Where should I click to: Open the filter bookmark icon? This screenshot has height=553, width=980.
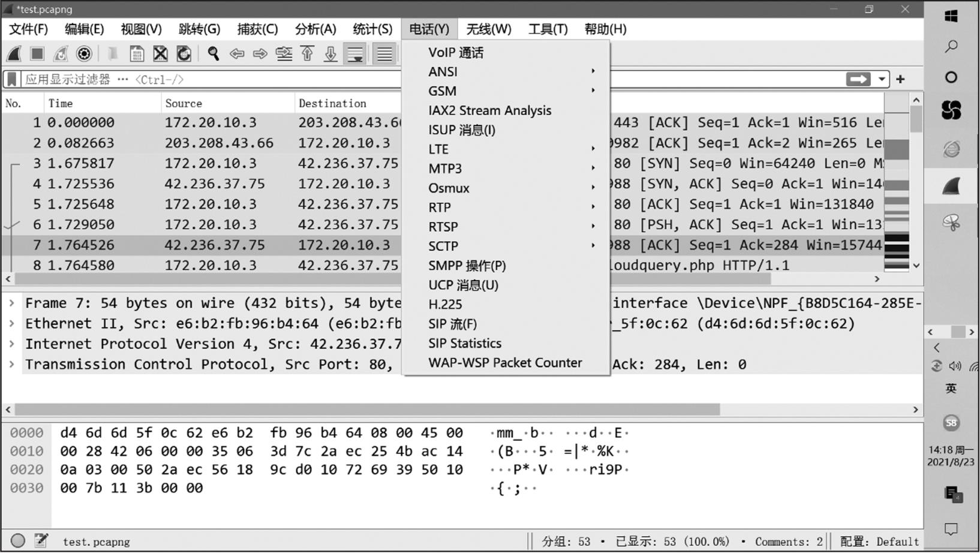click(x=11, y=79)
